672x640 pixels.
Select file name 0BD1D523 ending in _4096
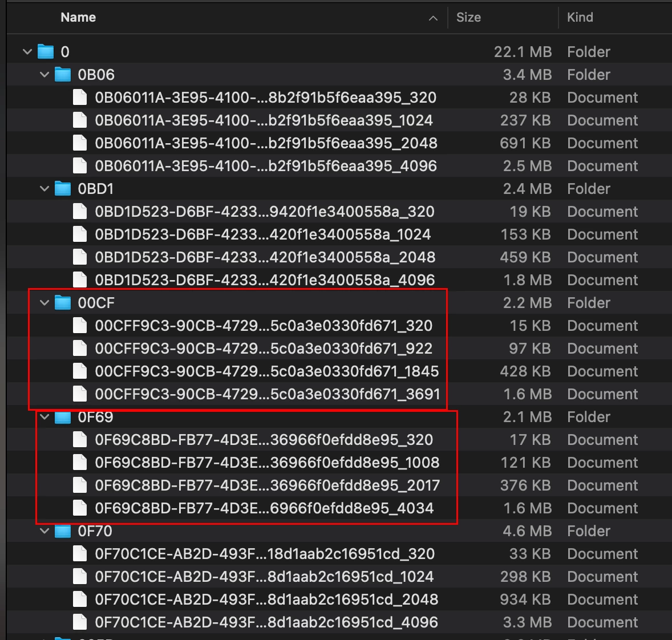coord(265,280)
